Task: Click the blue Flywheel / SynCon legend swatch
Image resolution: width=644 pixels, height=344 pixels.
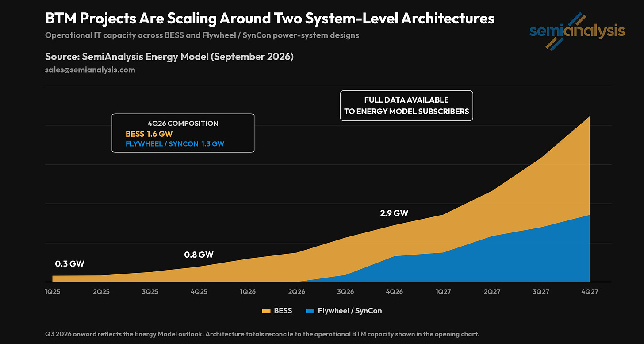Action: 309,311
